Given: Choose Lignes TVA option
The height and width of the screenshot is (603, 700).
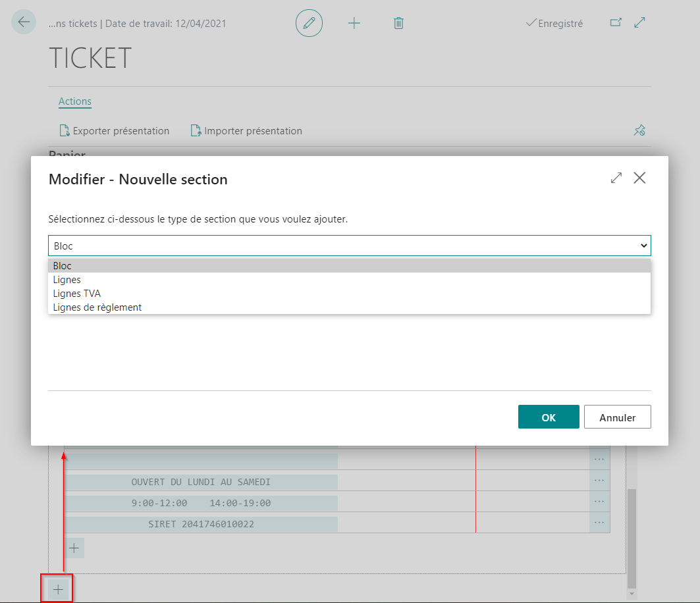Looking at the screenshot, I should 350,293.
